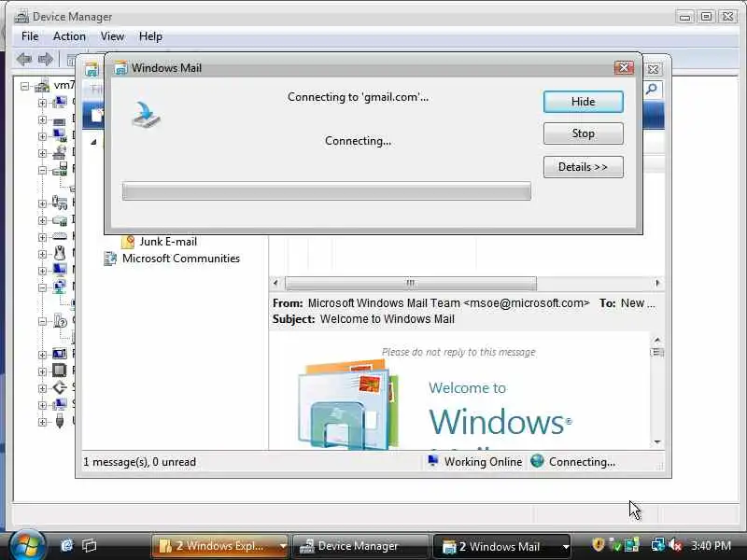Select the USB plug icon in the tree
This screenshot has height=560, width=747.
tap(60, 421)
